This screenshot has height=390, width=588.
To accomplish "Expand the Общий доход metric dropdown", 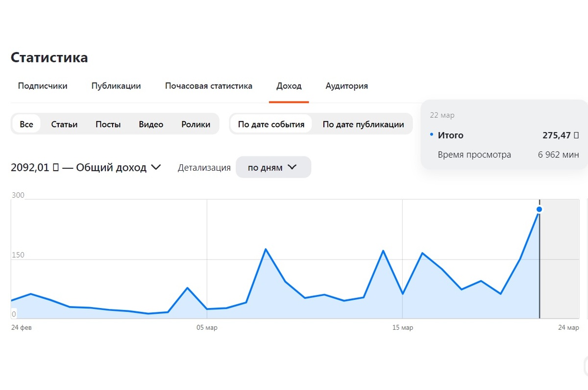I will [86, 167].
